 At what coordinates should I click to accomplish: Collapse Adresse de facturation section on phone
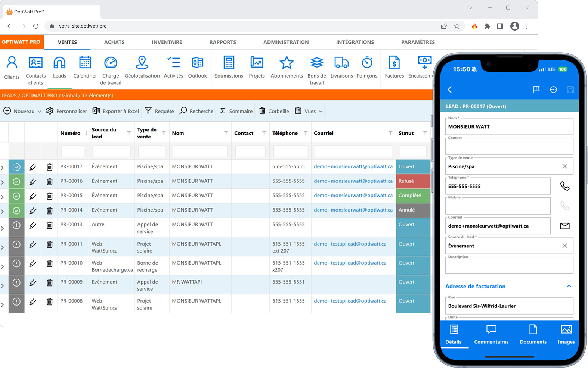point(569,286)
